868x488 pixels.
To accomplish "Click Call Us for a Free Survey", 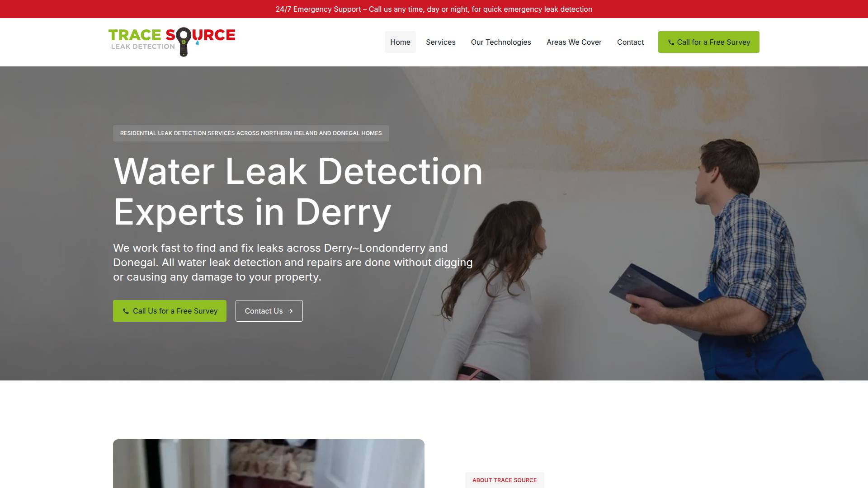I will click(170, 311).
